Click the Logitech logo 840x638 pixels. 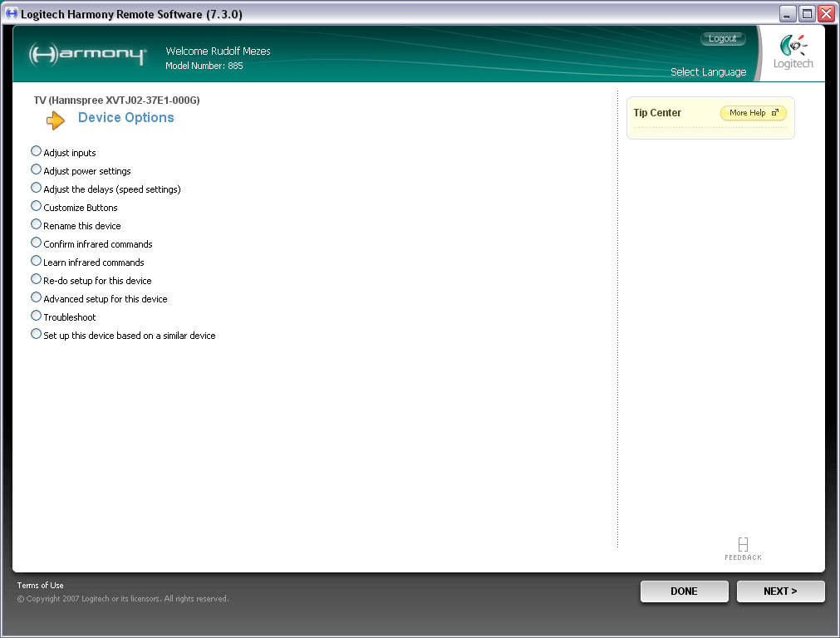[x=793, y=52]
